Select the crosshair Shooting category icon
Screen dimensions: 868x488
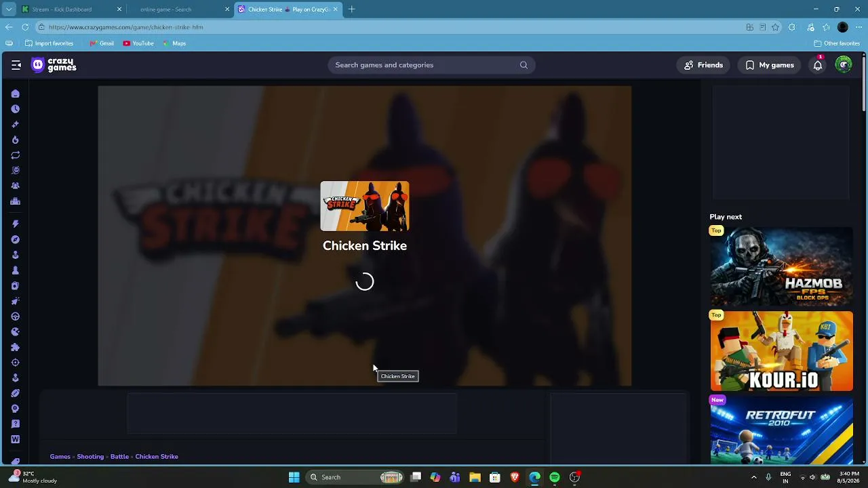pos(16,363)
